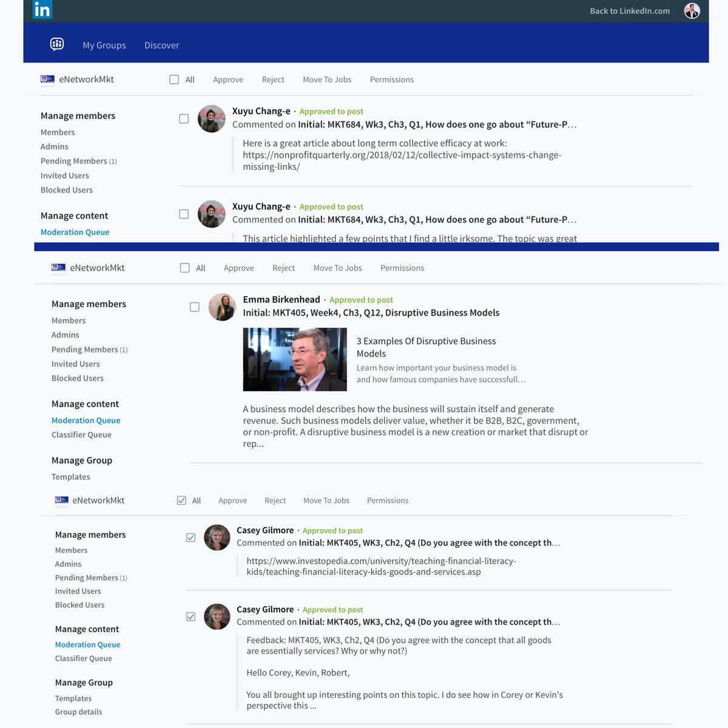Click Approved to post beside Emma Birkenhead's name
The width and height of the screenshot is (728, 728).
pyautogui.click(x=362, y=300)
